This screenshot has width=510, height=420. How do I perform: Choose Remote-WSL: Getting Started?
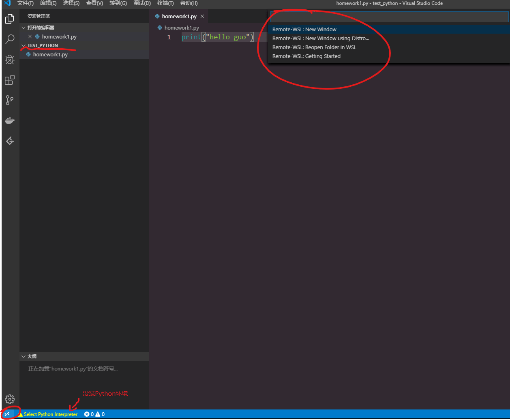[388, 56]
